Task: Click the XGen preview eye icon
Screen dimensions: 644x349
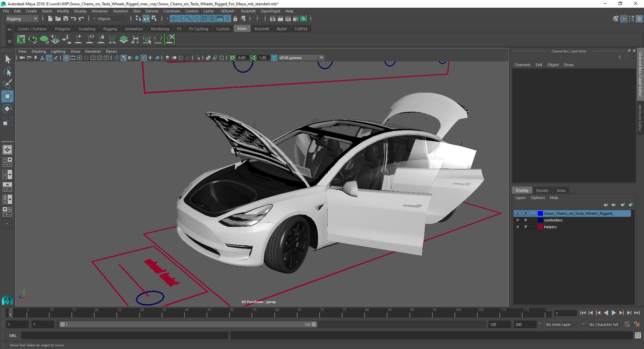Action: click(x=33, y=40)
